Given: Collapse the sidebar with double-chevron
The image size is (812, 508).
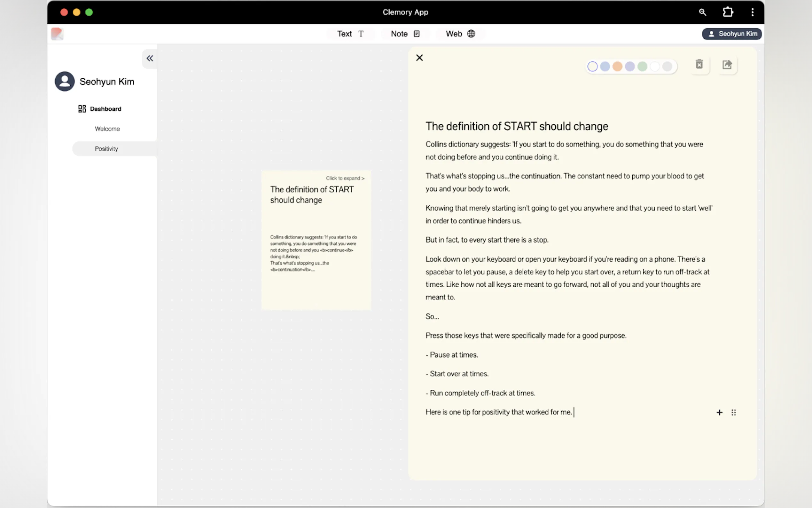Looking at the screenshot, I should (150, 59).
